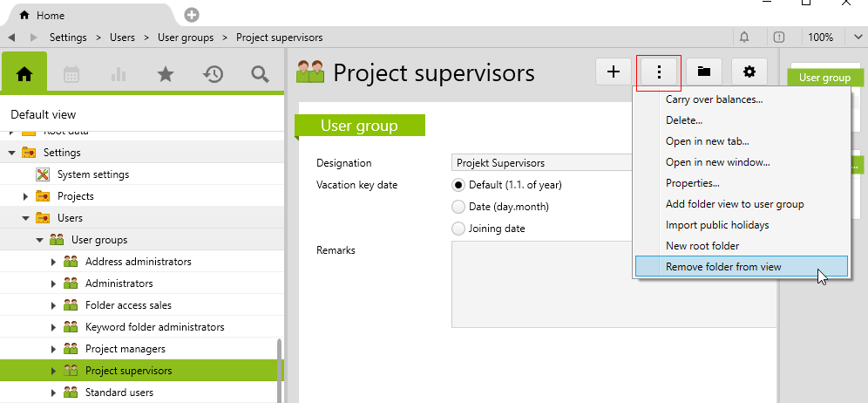This screenshot has width=868, height=403.
Task: Click Users in the breadcrumb path
Action: point(121,38)
